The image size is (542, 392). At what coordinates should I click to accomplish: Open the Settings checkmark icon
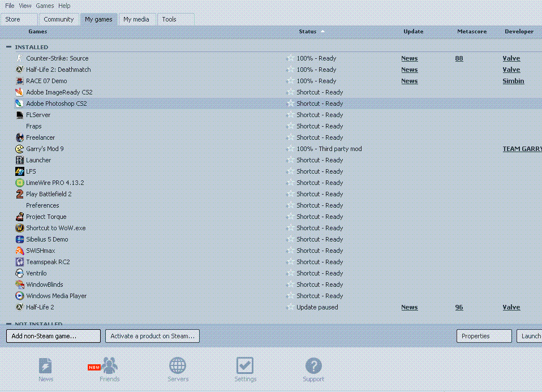245,365
